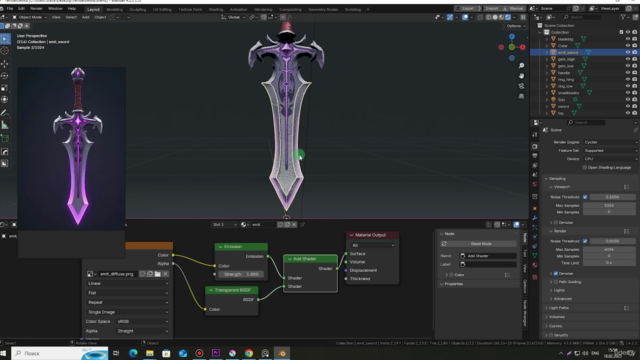Open Render Engine Cycles dropdown
This screenshot has height=360, width=640.
[610, 142]
